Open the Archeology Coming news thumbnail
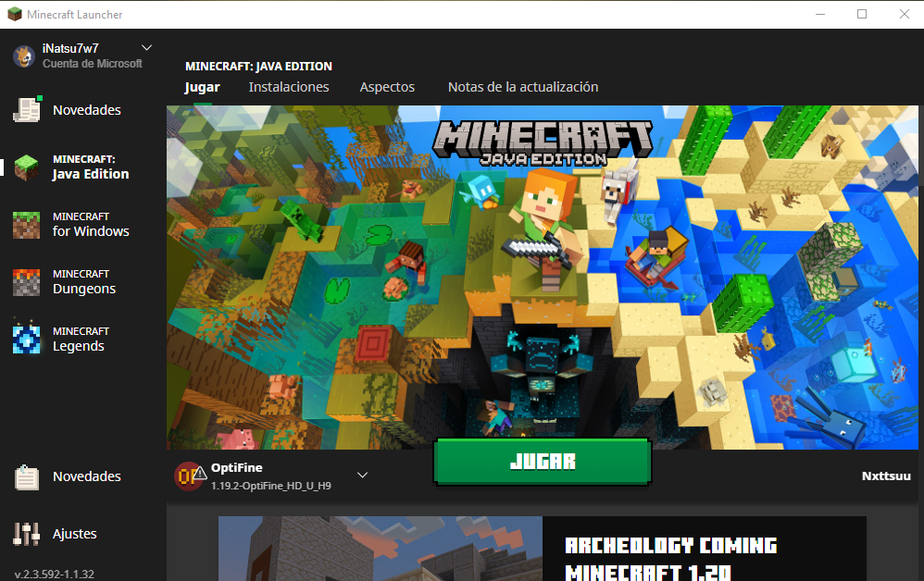This screenshot has height=581, width=924. click(381, 549)
